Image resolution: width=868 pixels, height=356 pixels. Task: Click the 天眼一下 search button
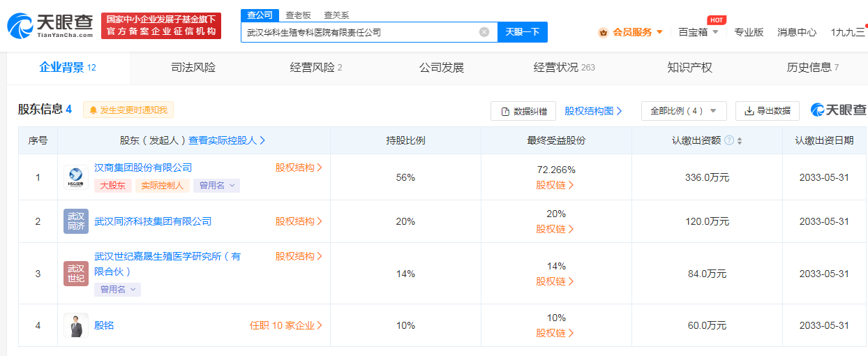pyautogui.click(x=523, y=32)
